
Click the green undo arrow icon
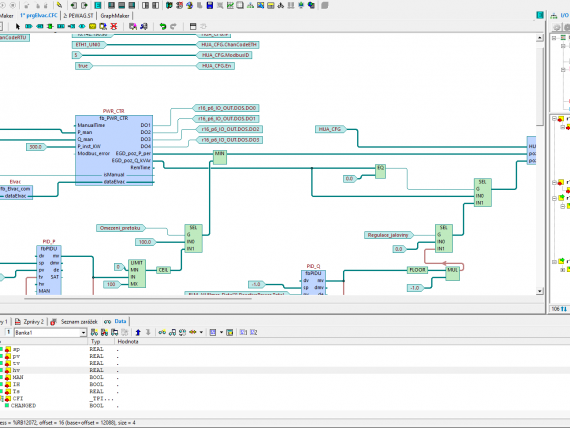click(163, 26)
